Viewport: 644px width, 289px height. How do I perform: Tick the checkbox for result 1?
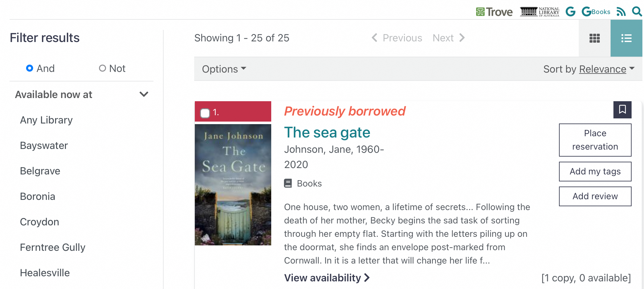click(205, 113)
